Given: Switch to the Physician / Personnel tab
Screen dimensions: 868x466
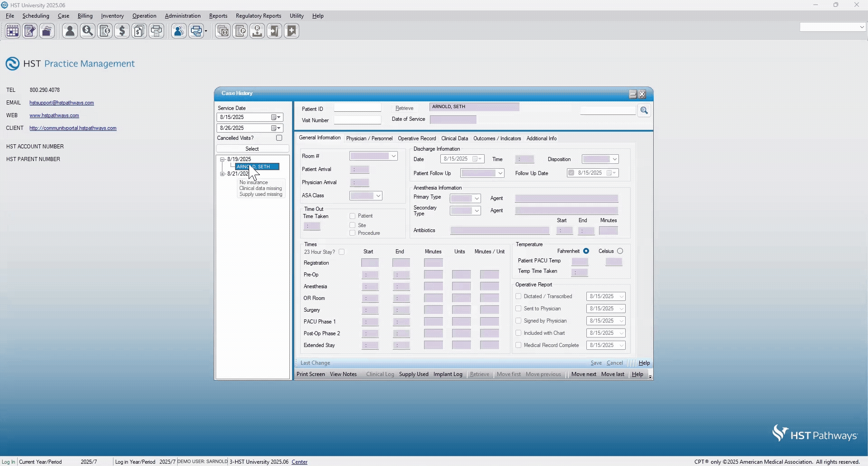Looking at the screenshot, I should (369, 138).
